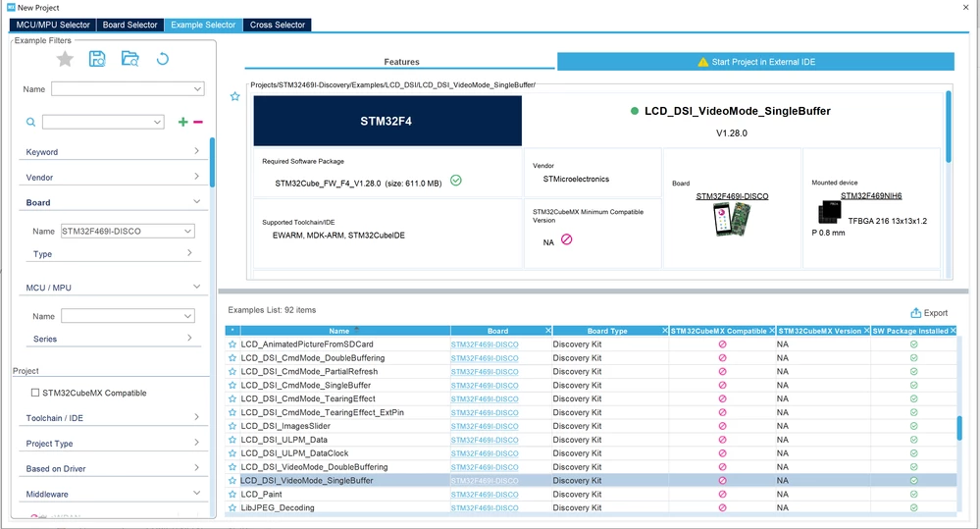The width and height of the screenshot is (980, 529).
Task: Star LCD_DSI_ULPM_Data row
Action: click(232, 440)
